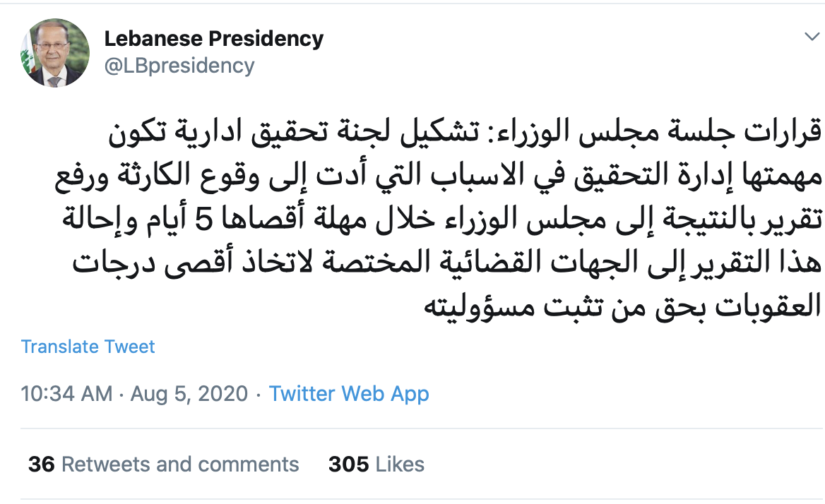The height and width of the screenshot is (504, 825).
Task: Show the 305 Likes list
Action: coord(376,464)
